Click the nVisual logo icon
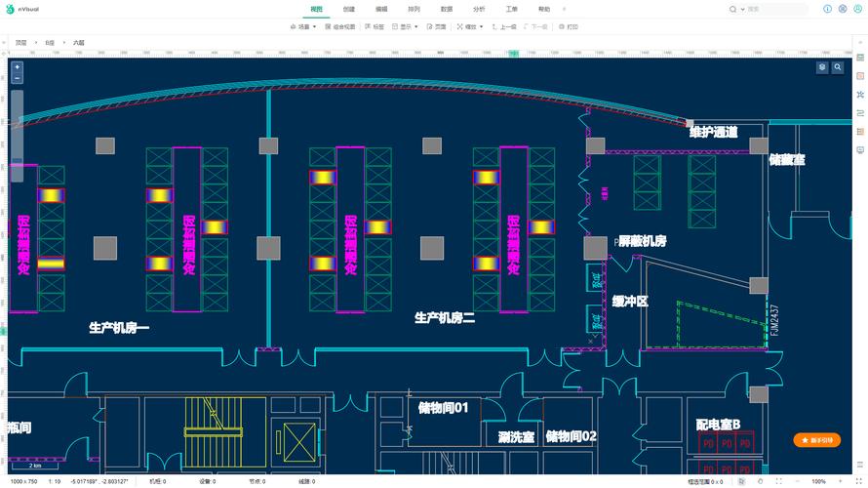 [x=10, y=9]
